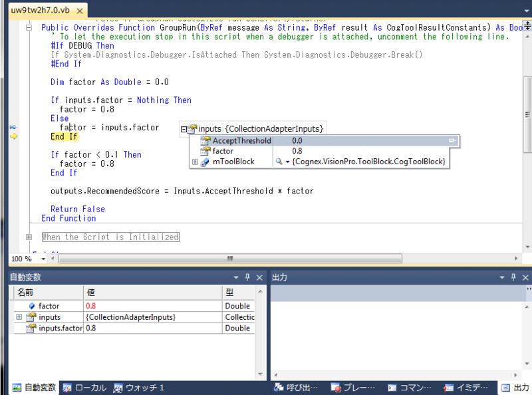The height and width of the screenshot is (395, 532).
Task: Open the 自動変数 panel options dropdown
Action: tap(236, 277)
